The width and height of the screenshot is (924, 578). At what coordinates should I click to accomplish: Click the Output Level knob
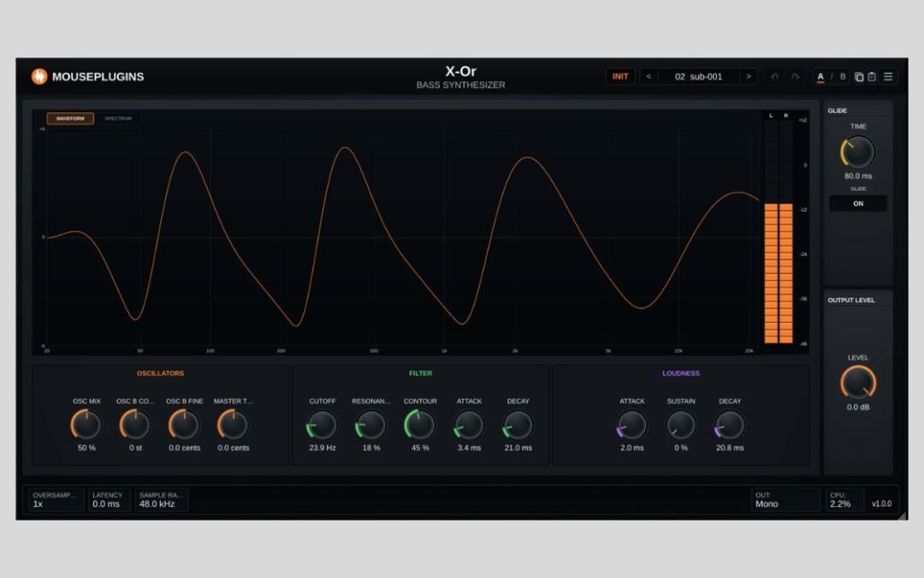[858, 382]
